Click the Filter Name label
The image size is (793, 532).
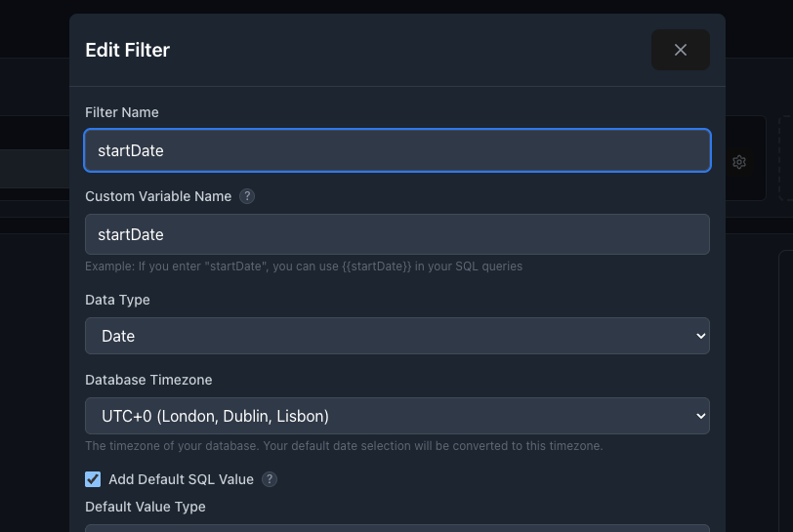[x=122, y=112]
